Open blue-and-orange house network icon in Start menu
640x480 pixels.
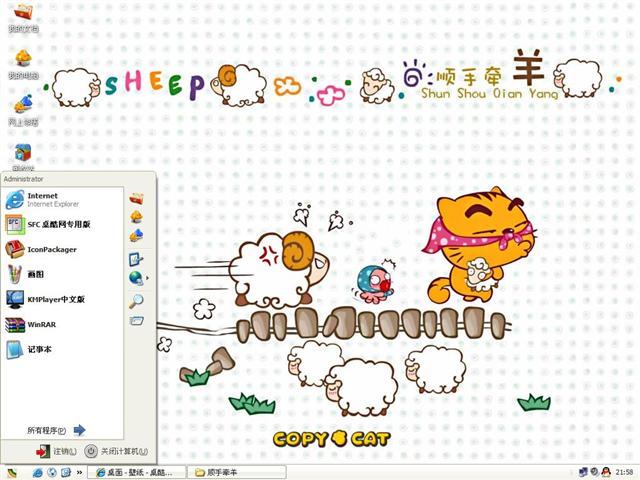coord(136,235)
